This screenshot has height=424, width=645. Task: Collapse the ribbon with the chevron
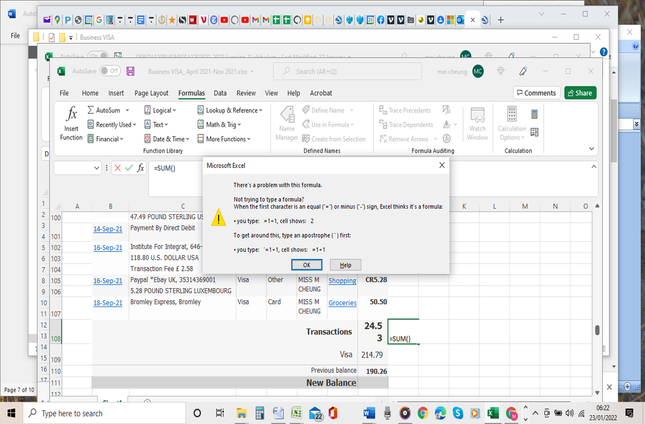(592, 149)
